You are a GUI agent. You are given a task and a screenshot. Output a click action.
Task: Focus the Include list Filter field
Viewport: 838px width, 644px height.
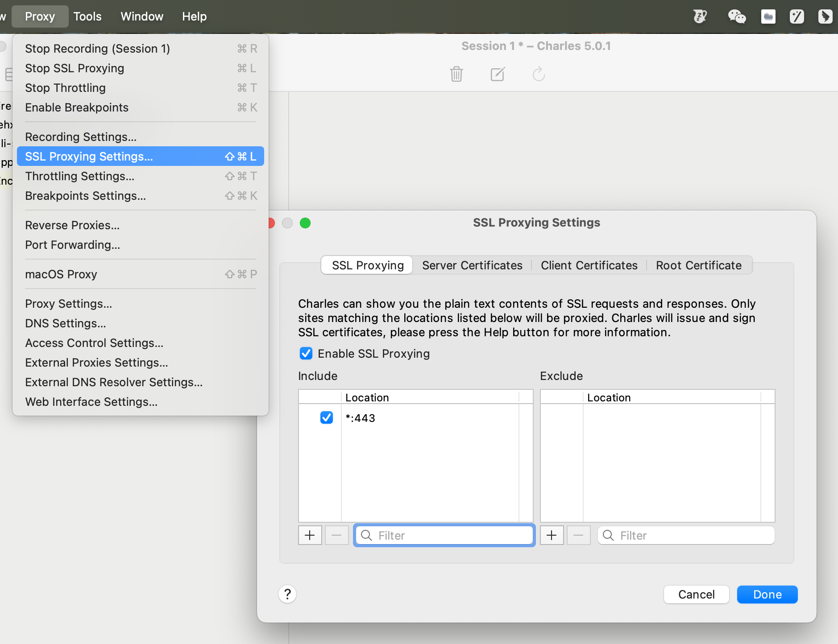[444, 535]
